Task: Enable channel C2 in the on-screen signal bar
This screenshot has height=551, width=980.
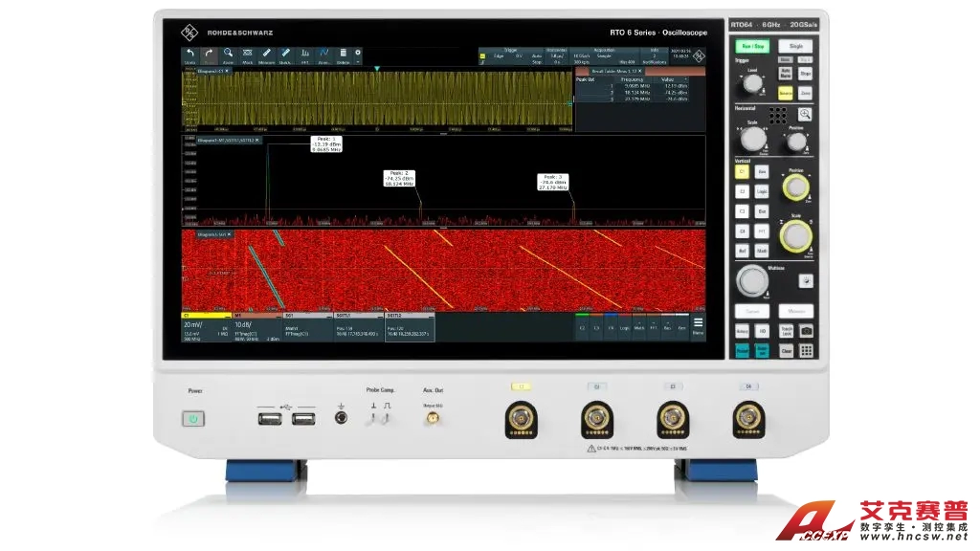Action: (x=582, y=327)
